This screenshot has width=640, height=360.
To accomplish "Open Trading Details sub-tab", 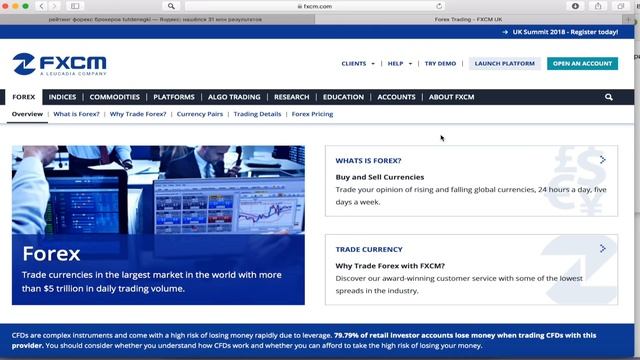I will [257, 114].
